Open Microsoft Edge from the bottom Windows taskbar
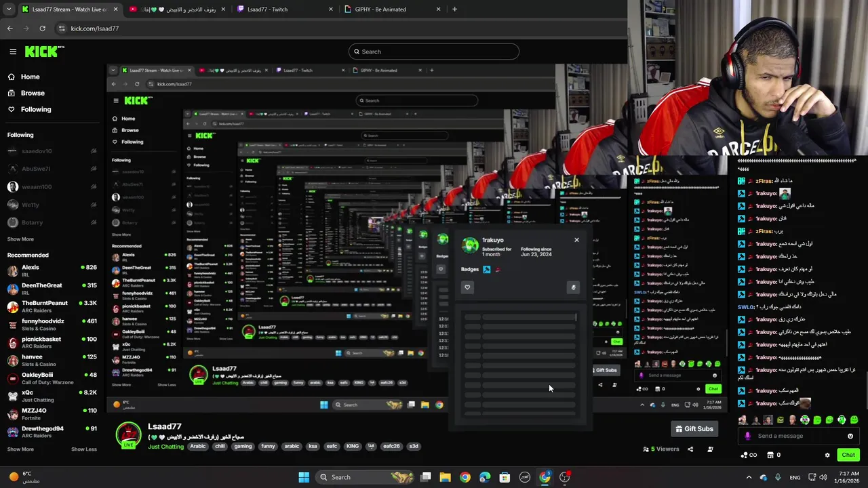The height and width of the screenshot is (488, 868). (x=485, y=477)
